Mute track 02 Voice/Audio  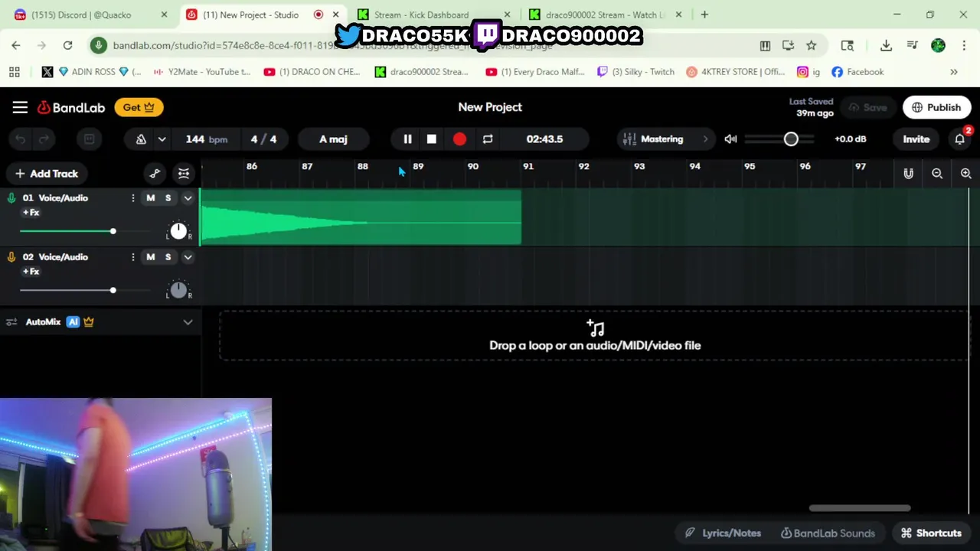click(x=151, y=257)
